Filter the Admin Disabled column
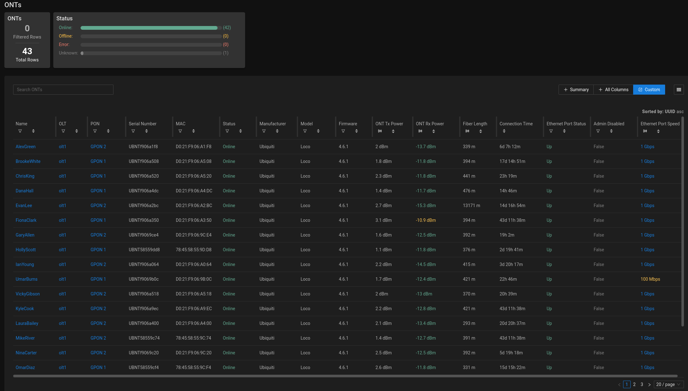This screenshot has height=391, width=688. [x=598, y=131]
